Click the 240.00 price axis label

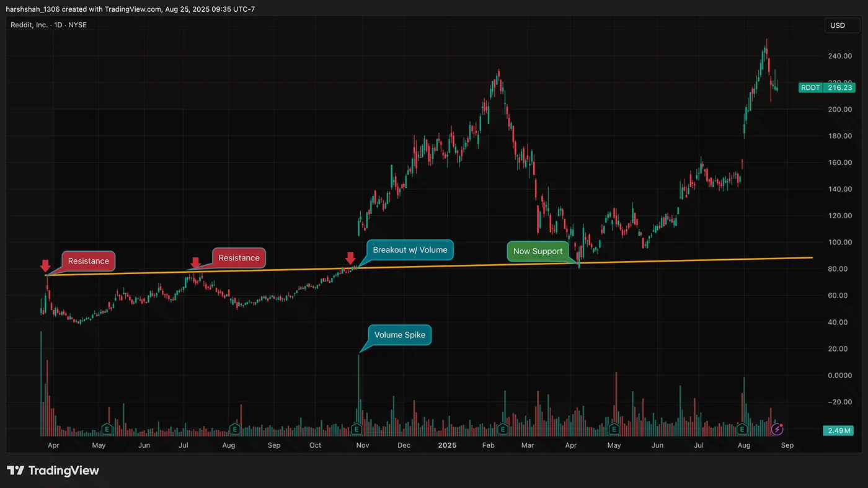pos(839,56)
